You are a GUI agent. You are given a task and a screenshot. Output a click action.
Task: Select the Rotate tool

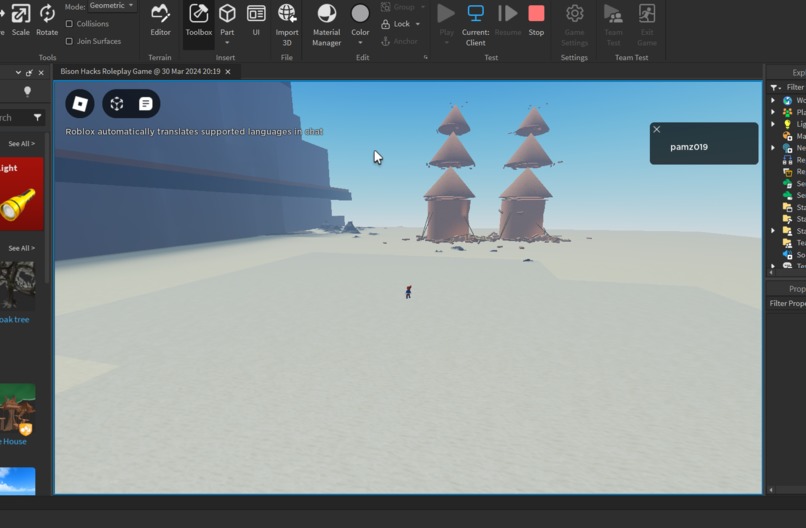tap(47, 20)
